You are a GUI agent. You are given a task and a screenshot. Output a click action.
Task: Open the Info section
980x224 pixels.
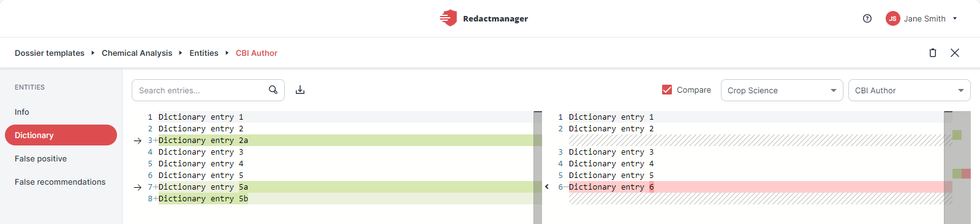[x=22, y=112]
